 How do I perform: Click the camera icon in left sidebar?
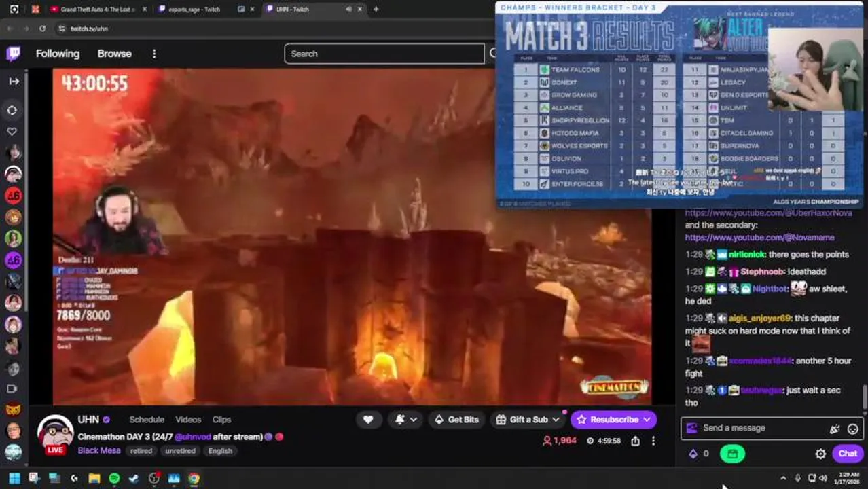pyautogui.click(x=12, y=388)
